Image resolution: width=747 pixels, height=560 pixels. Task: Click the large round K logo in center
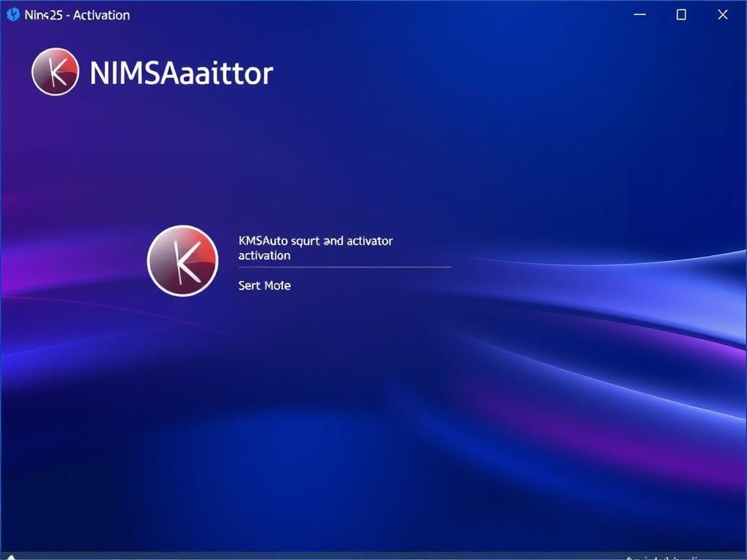[182, 260]
